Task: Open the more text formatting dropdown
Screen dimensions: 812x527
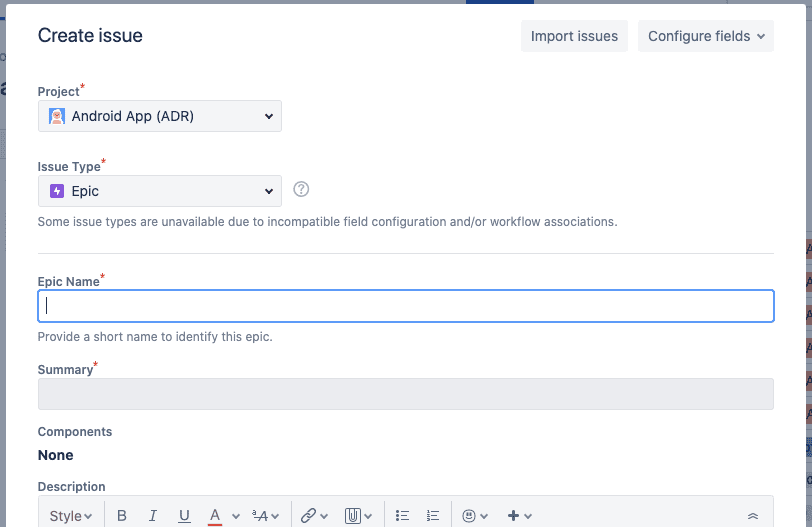Action: pyautogui.click(x=265, y=516)
